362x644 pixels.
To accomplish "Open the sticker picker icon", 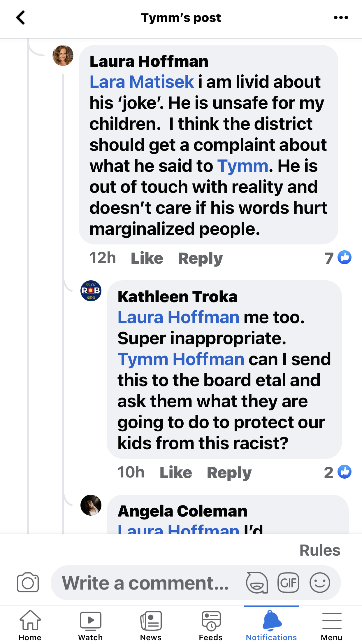I will [257, 583].
